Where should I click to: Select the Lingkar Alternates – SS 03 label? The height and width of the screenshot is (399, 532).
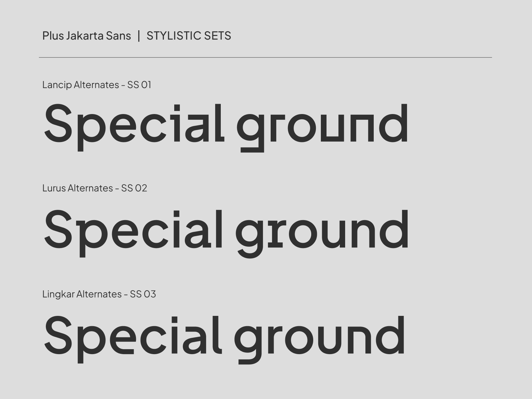(x=99, y=294)
